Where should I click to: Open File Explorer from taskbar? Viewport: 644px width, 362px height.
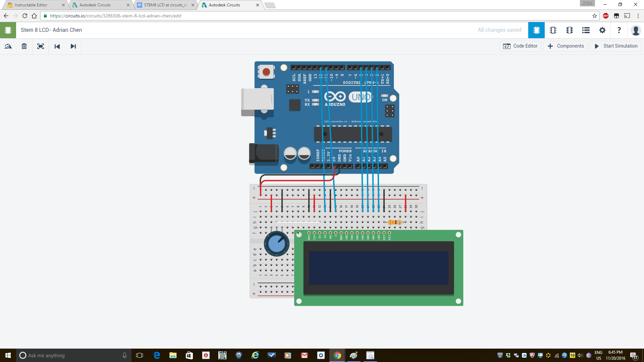173,355
